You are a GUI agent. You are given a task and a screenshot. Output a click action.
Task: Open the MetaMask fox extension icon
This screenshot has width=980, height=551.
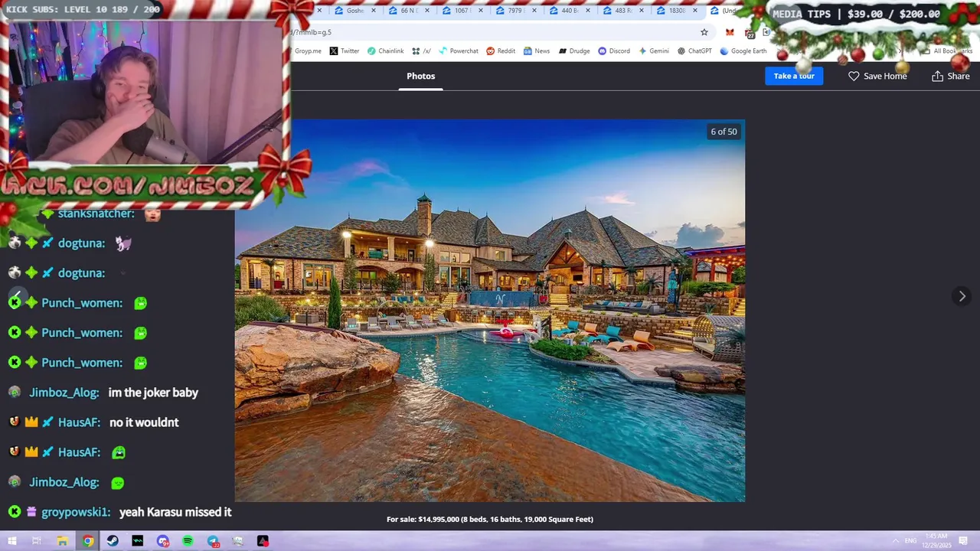point(730,32)
